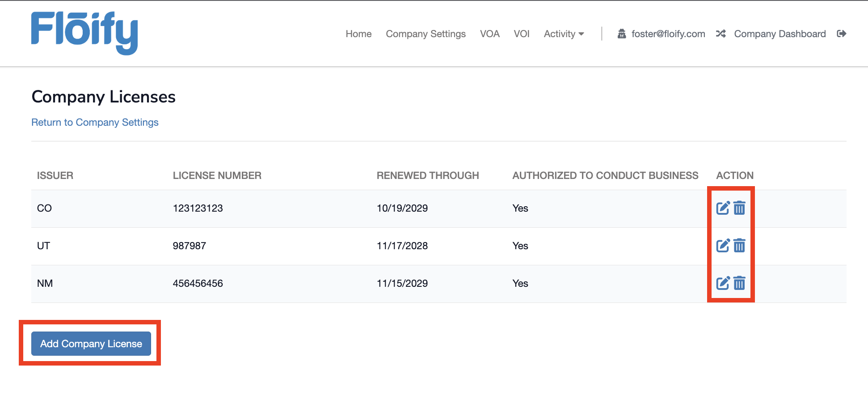Delete the CO license entry
868x400 pixels.
pos(739,208)
